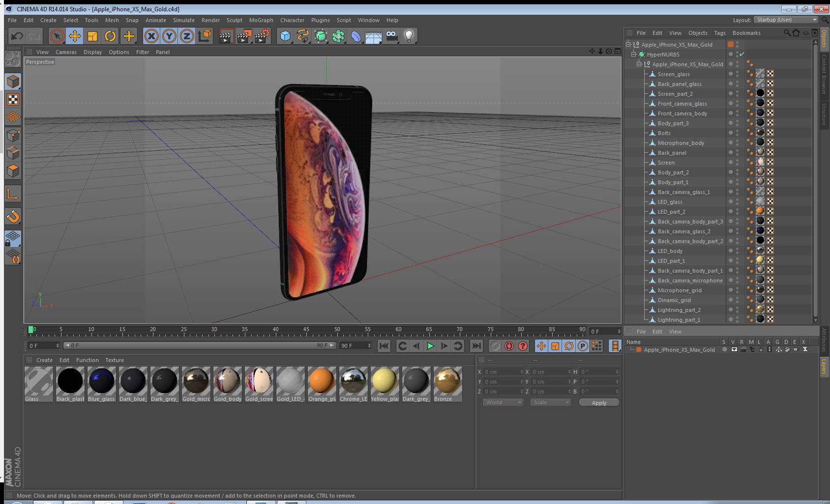Click the Undo arrow icon

tap(17, 36)
